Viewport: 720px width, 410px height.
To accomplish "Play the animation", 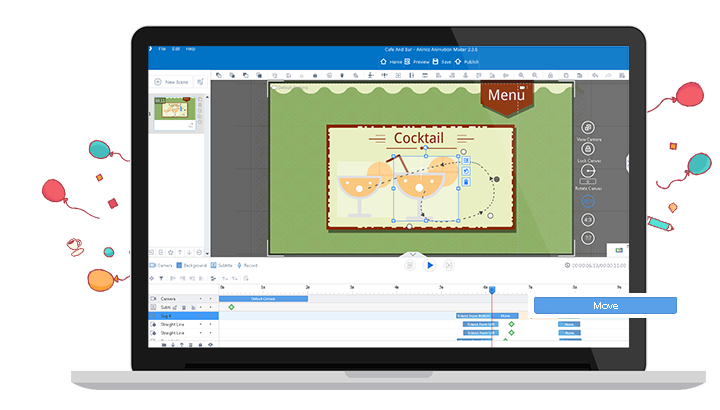I will coord(430,265).
